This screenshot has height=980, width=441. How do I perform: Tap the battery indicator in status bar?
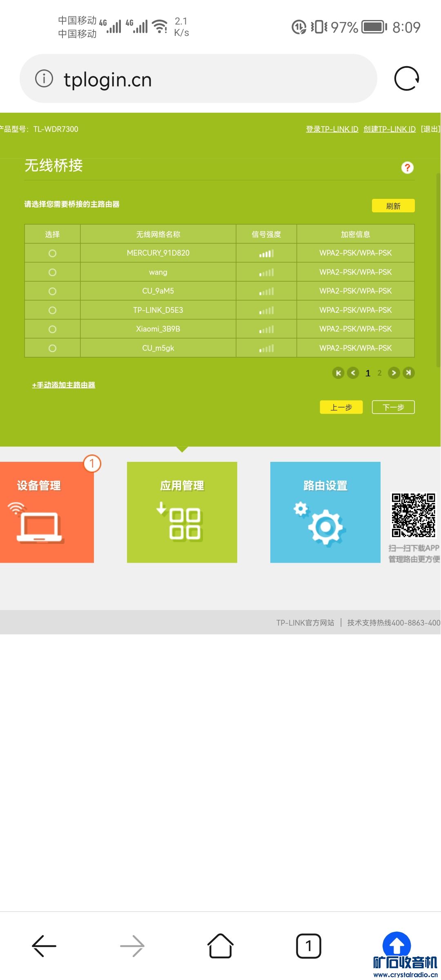click(x=374, y=27)
